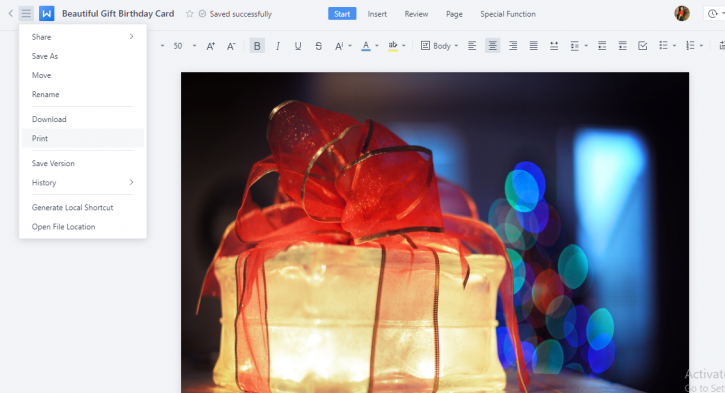Toggle Italic formatting button
The height and width of the screenshot is (393, 725).
pos(277,46)
